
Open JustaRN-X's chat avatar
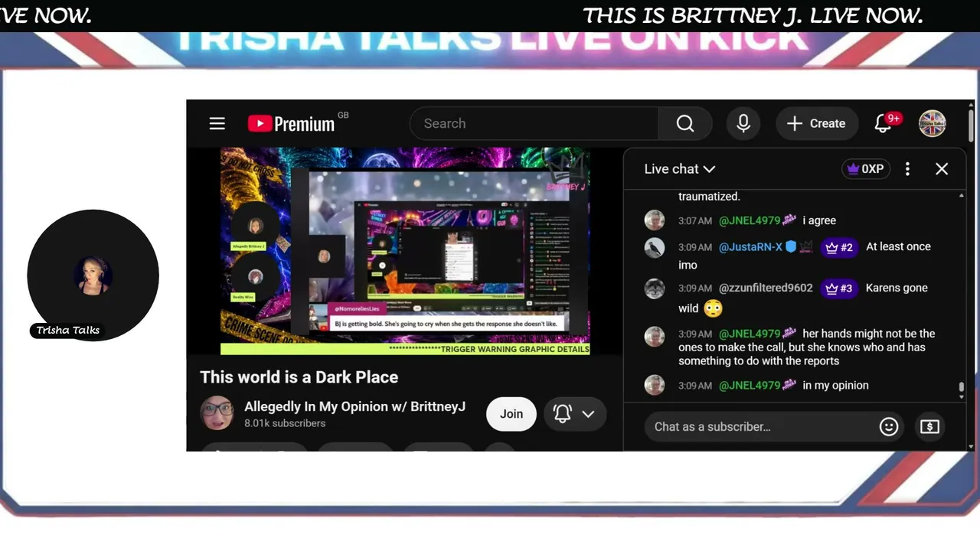point(655,247)
